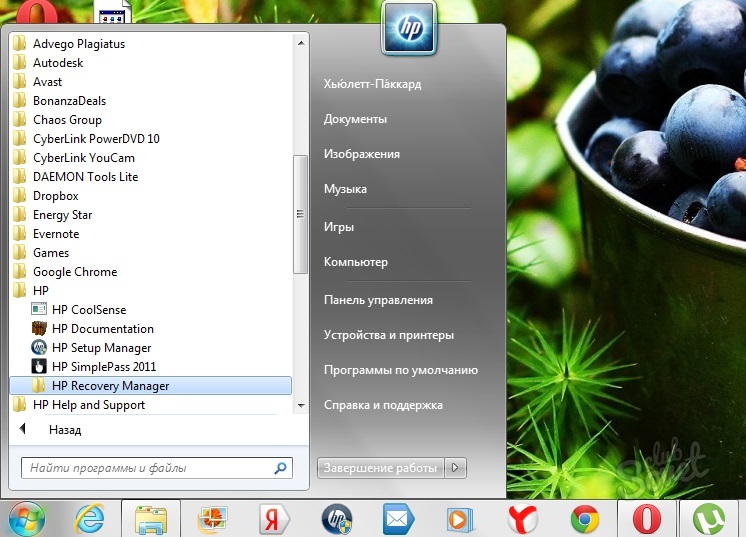
Task: Click the Найти программы и файлы search field
Action: (x=147, y=467)
